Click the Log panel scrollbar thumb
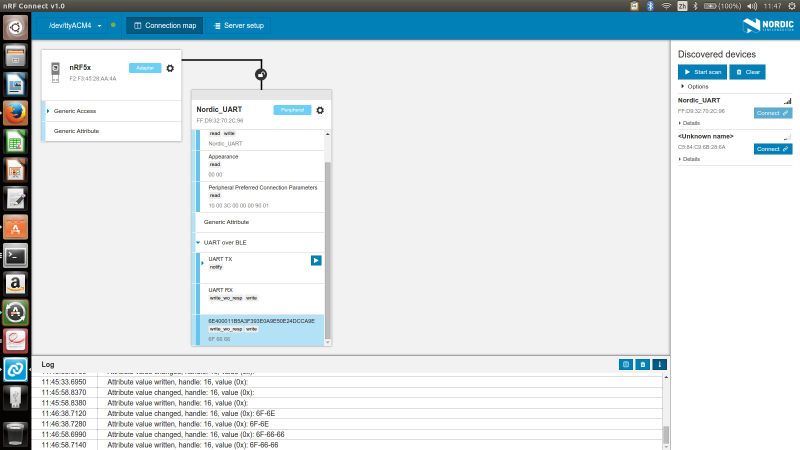This screenshot has width=800, height=450. 666,435
